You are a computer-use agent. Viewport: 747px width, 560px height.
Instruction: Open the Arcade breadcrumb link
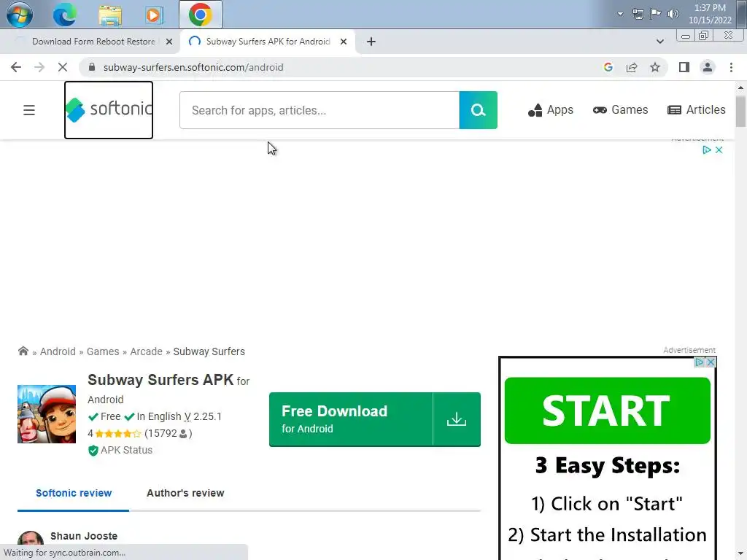[146, 351]
